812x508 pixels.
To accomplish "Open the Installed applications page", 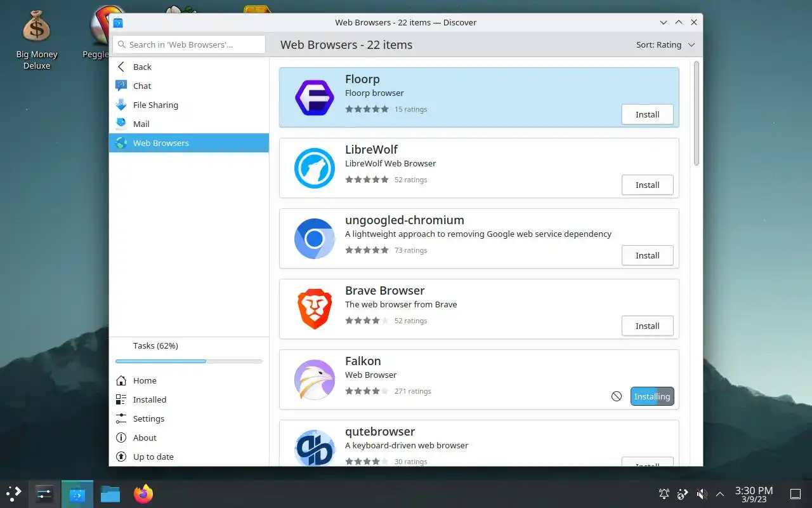I will pos(189,399).
